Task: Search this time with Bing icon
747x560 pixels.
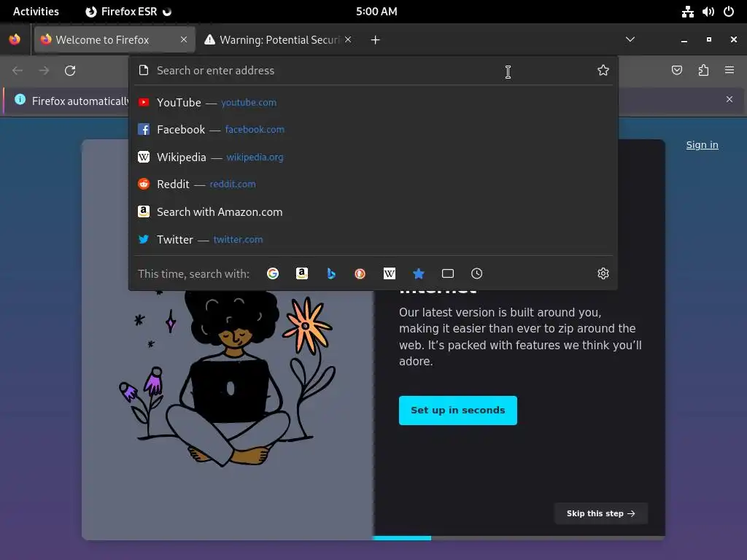Action: tap(331, 273)
